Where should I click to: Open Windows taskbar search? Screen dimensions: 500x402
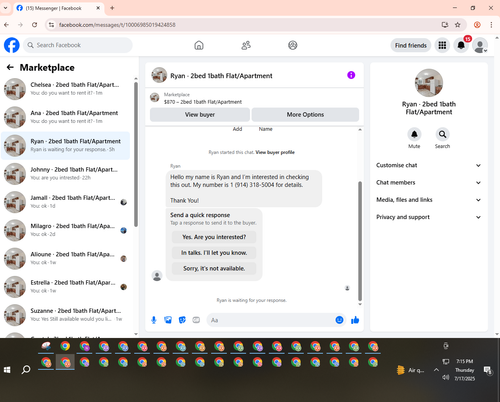tap(26, 370)
